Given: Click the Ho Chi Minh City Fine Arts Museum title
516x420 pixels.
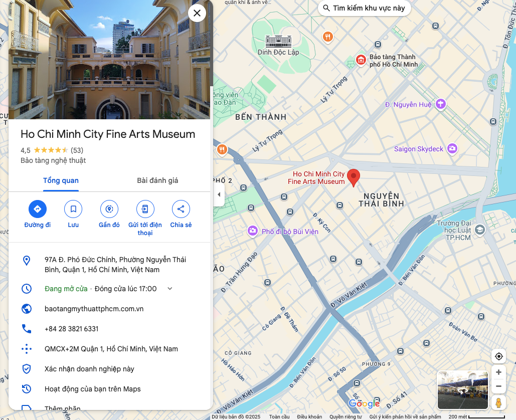Looking at the screenshot, I should 108,134.
